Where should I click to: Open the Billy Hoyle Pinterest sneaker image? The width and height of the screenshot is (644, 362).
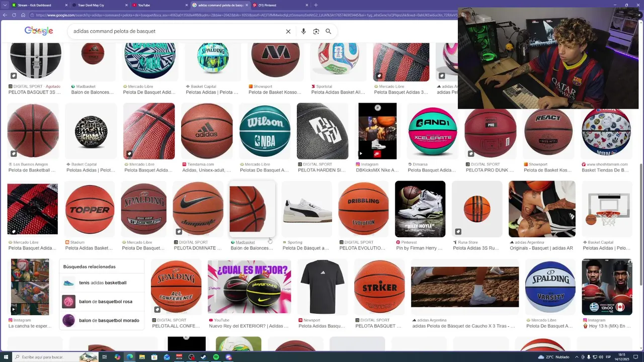(x=420, y=209)
